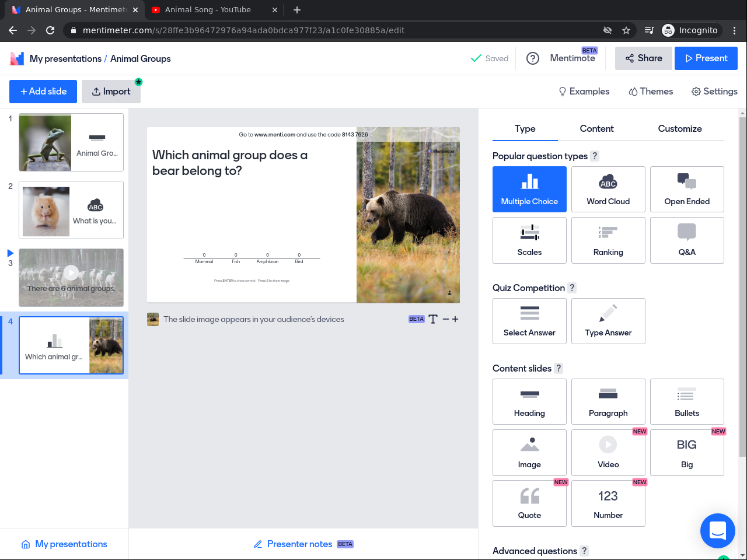Increase slide text size with plus

(455, 319)
